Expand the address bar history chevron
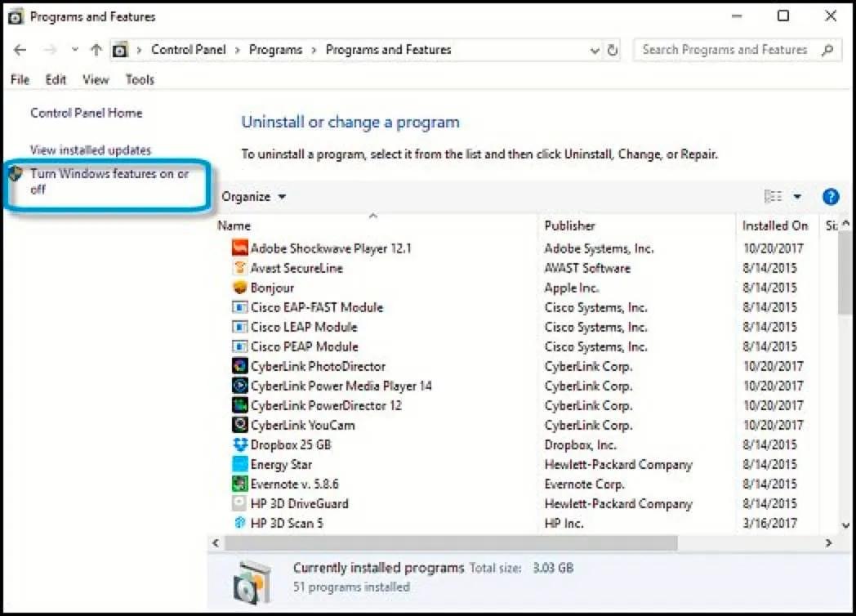Image resolution: width=856 pixels, height=616 pixels. (x=595, y=51)
